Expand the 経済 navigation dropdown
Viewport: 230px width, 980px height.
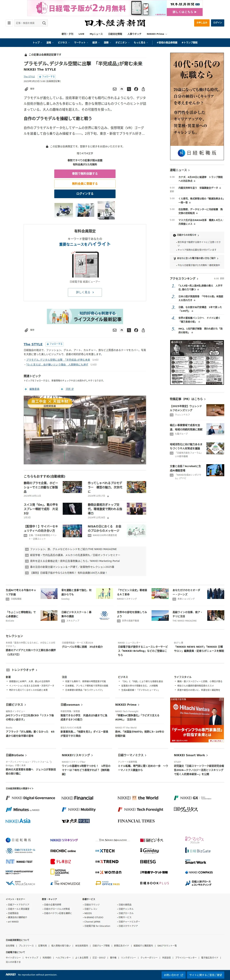click(x=96, y=43)
